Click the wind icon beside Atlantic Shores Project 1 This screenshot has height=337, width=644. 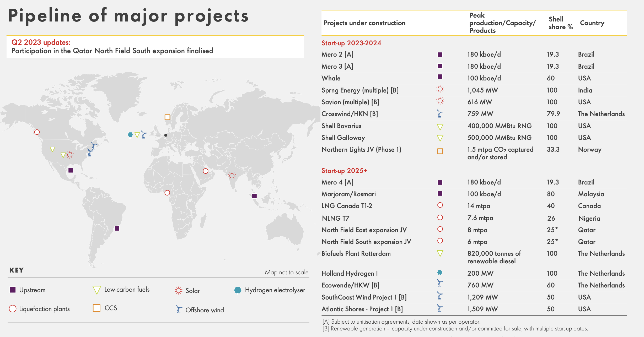pyautogui.click(x=440, y=308)
